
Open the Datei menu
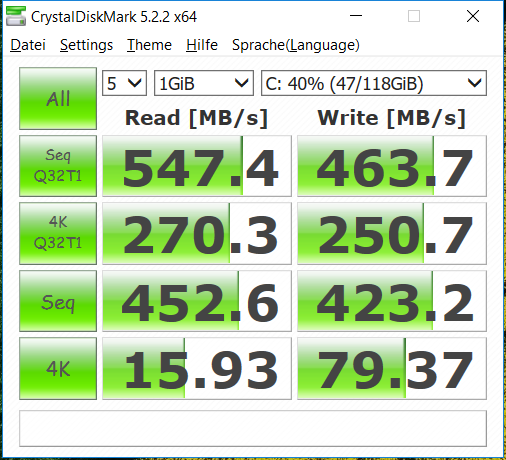(x=28, y=45)
